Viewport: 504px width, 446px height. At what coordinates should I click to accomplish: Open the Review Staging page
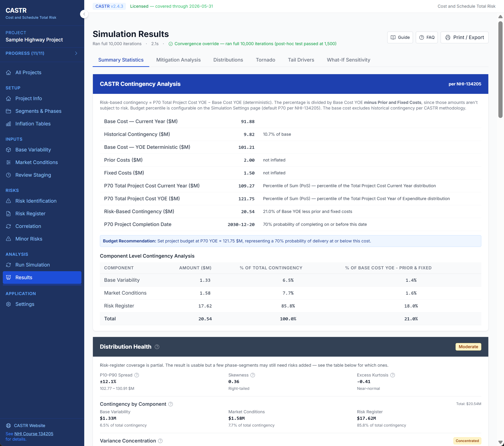[x=33, y=175]
